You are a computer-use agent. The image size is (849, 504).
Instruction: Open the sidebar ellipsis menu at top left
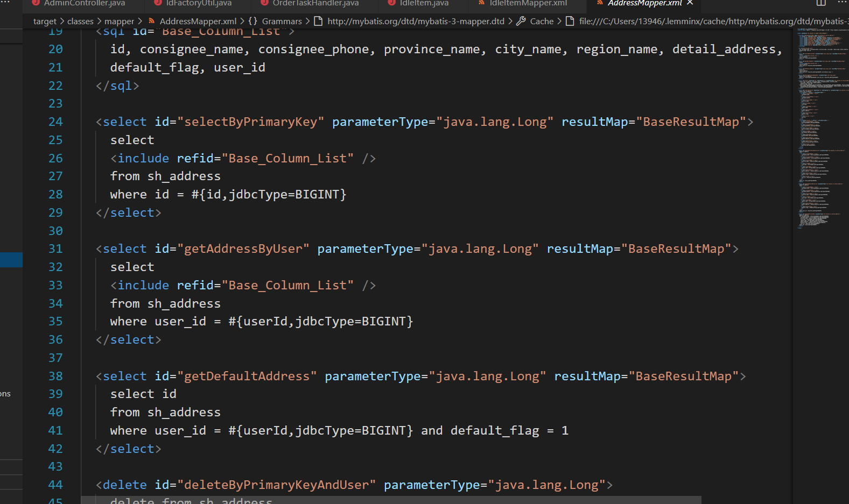[5, 3]
